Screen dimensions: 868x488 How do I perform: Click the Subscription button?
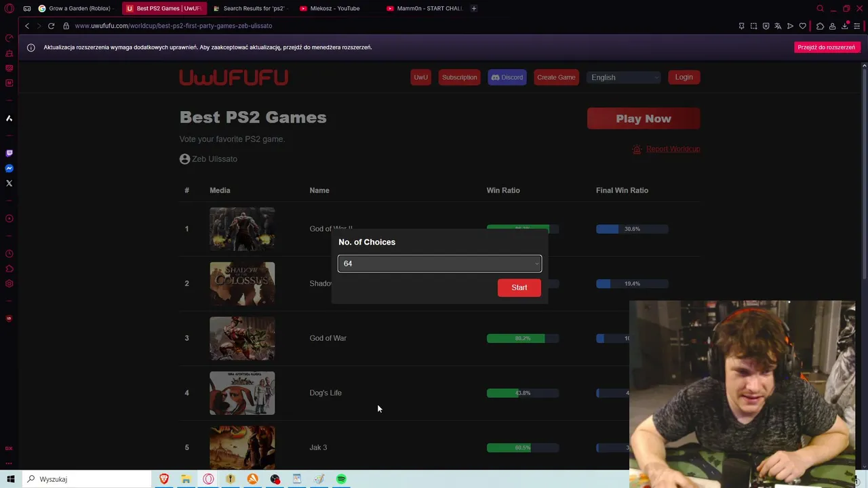click(x=460, y=77)
